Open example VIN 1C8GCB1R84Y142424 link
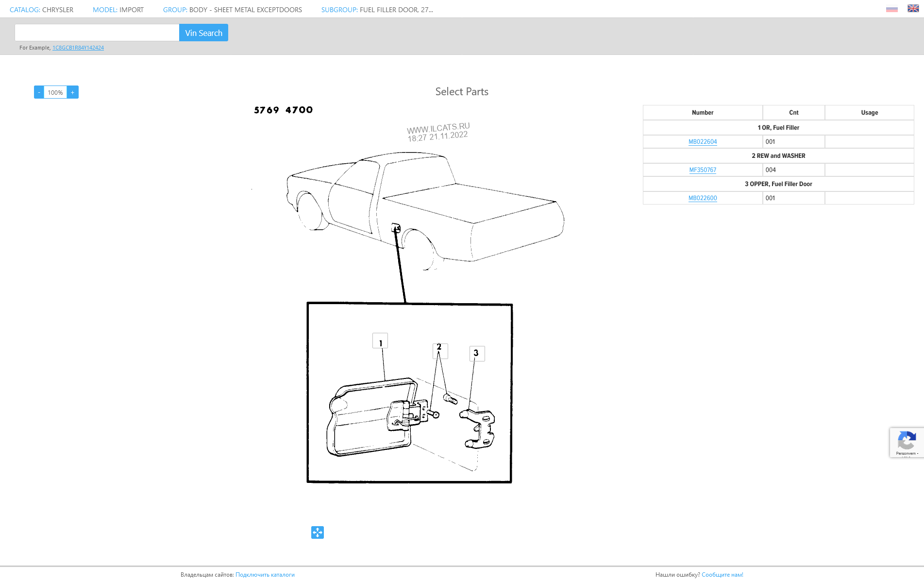 tap(78, 48)
